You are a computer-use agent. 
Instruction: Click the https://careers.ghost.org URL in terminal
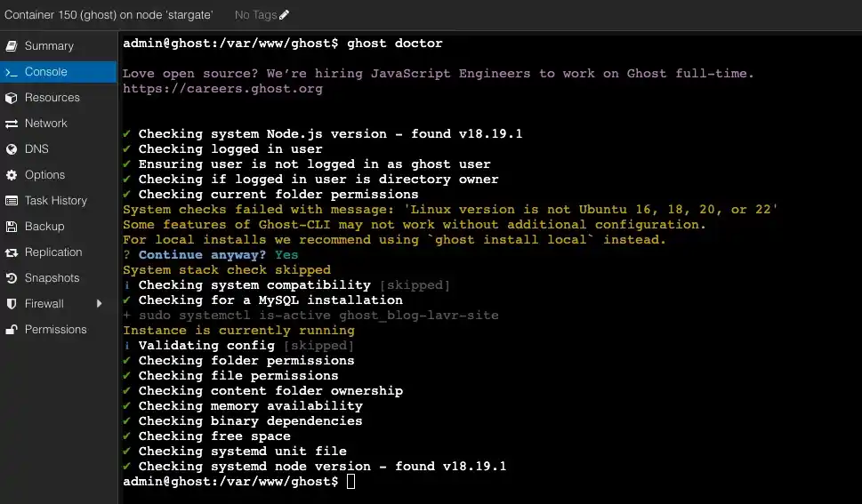tap(222, 89)
